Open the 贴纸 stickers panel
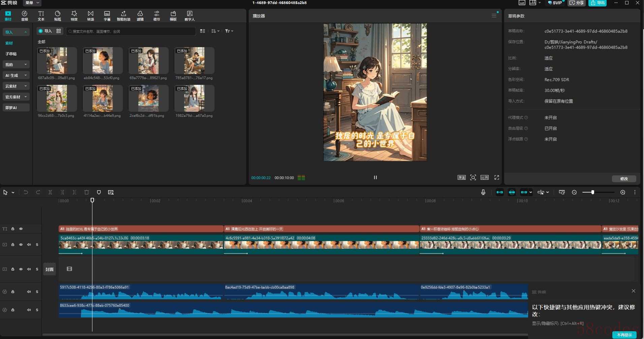 click(58, 15)
